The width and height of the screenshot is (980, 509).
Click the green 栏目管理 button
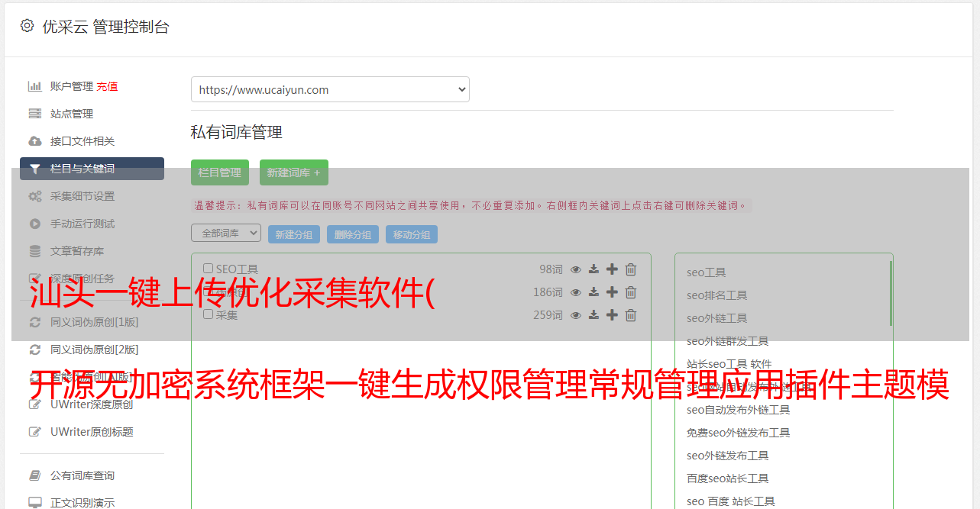[x=220, y=172]
